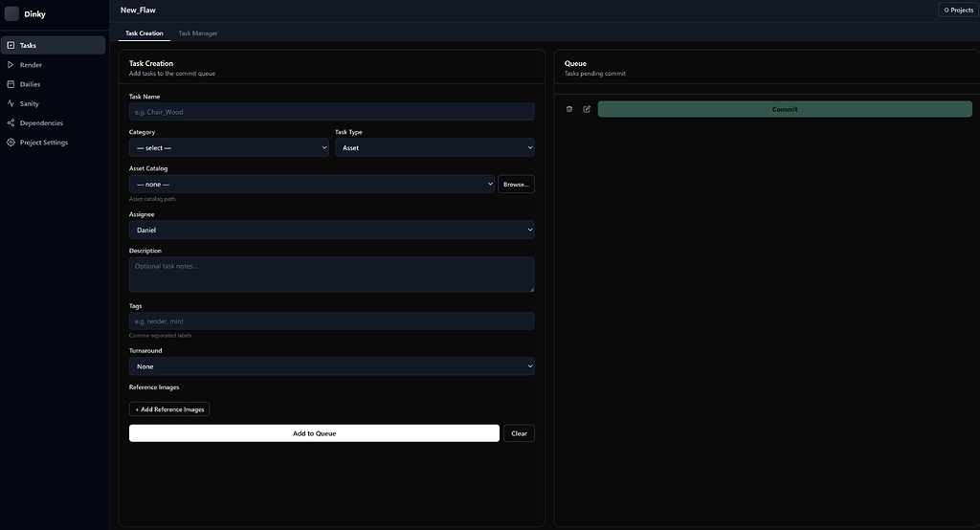Click the edit pencil icon in Queue panel

[x=587, y=109]
